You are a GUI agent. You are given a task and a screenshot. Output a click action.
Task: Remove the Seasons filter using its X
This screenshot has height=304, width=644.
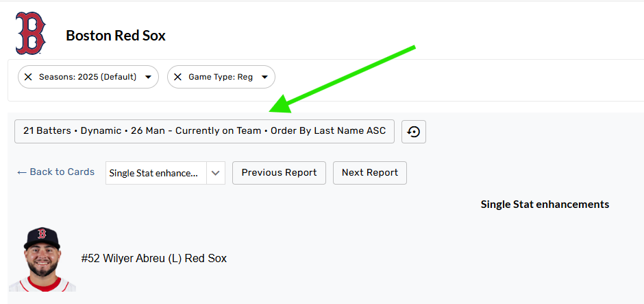point(28,77)
